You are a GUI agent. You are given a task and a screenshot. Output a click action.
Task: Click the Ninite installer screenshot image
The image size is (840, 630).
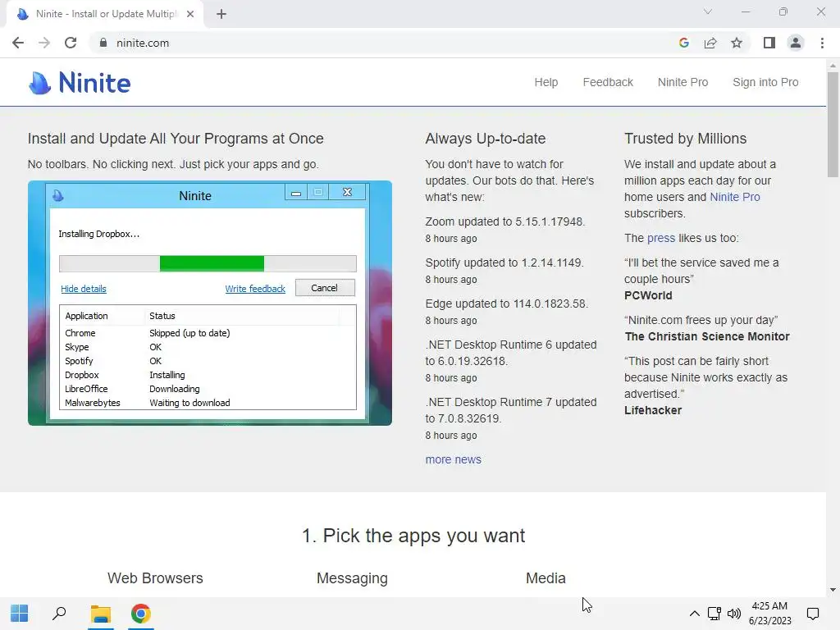coord(210,304)
